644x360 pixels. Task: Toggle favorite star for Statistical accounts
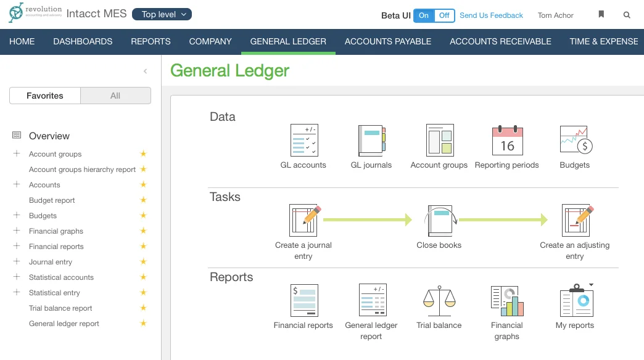tap(143, 277)
